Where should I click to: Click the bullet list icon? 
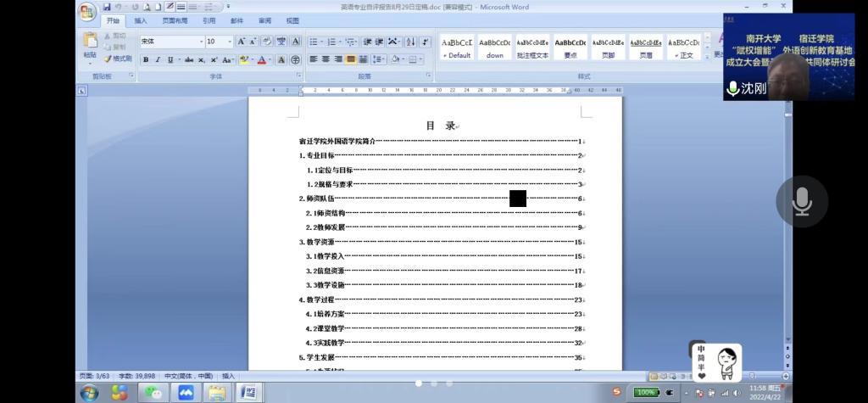(x=313, y=42)
